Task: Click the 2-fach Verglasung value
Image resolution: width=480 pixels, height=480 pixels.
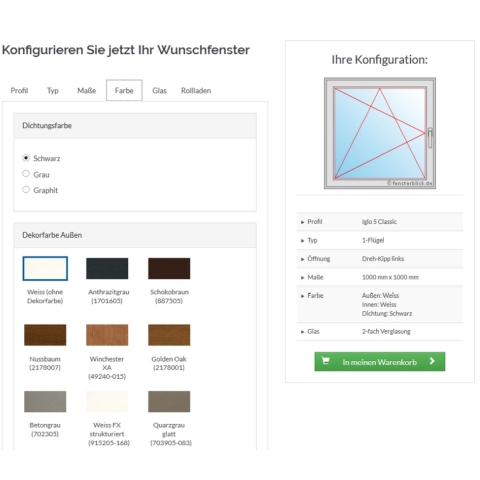Action: coord(386,331)
